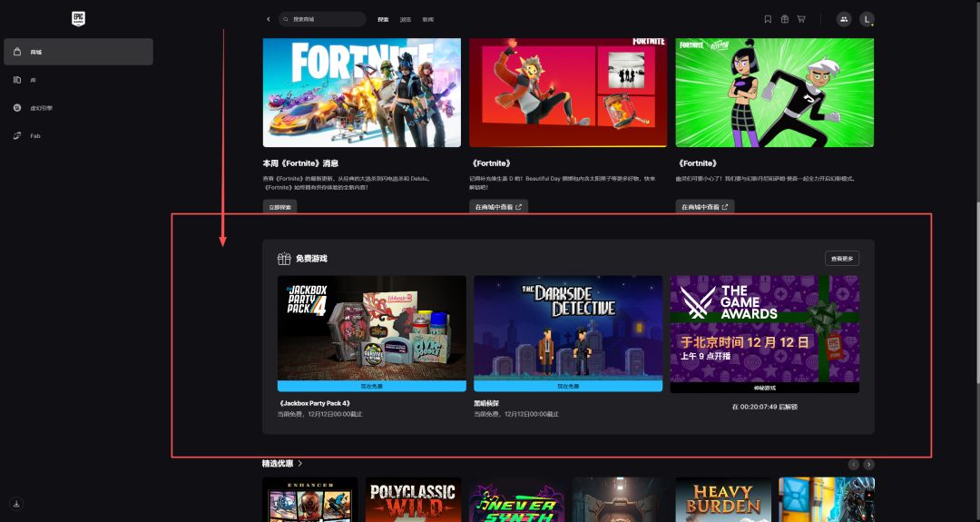
Task: Click 现在免费 banner under Jackbox Party Pack 4
Action: click(372, 387)
